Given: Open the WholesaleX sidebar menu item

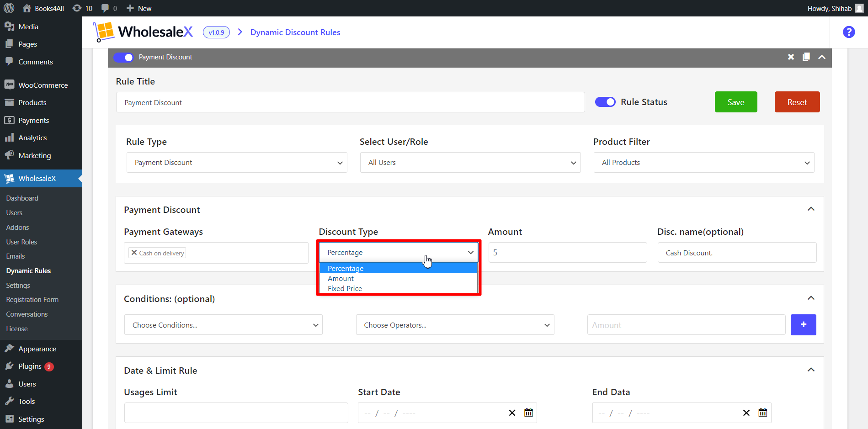Looking at the screenshot, I should (41, 179).
